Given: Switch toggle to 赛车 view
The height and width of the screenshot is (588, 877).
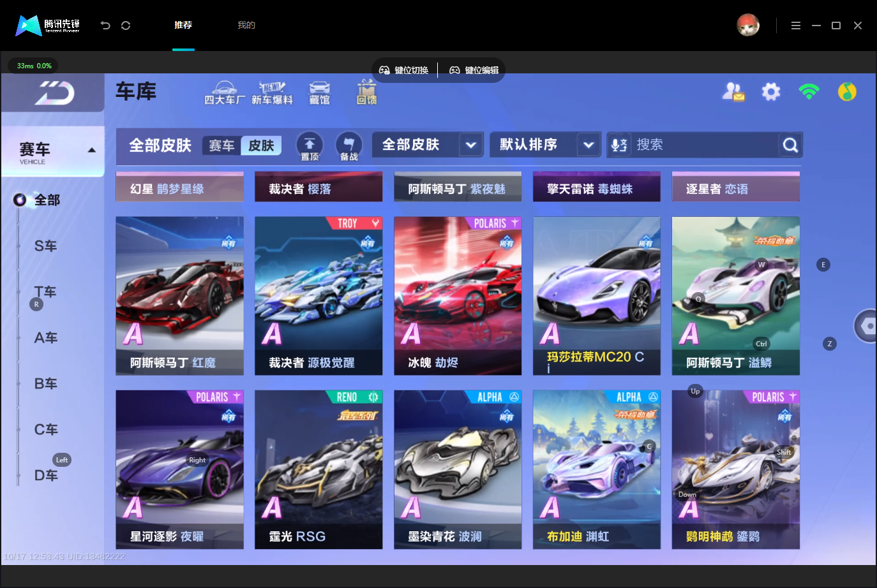Looking at the screenshot, I should [x=221, y=146].
